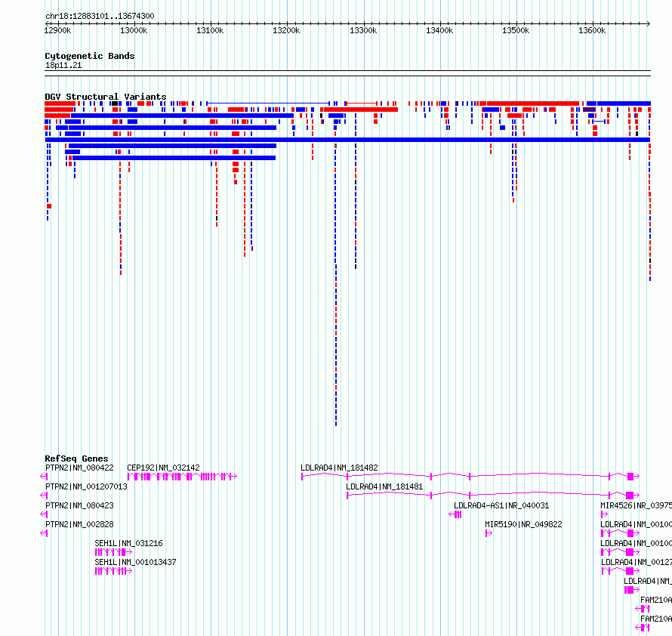Select the thin blue line variant from 13100k to 13250k
This screenshot has height=636, width=672.
pos(268,103)
